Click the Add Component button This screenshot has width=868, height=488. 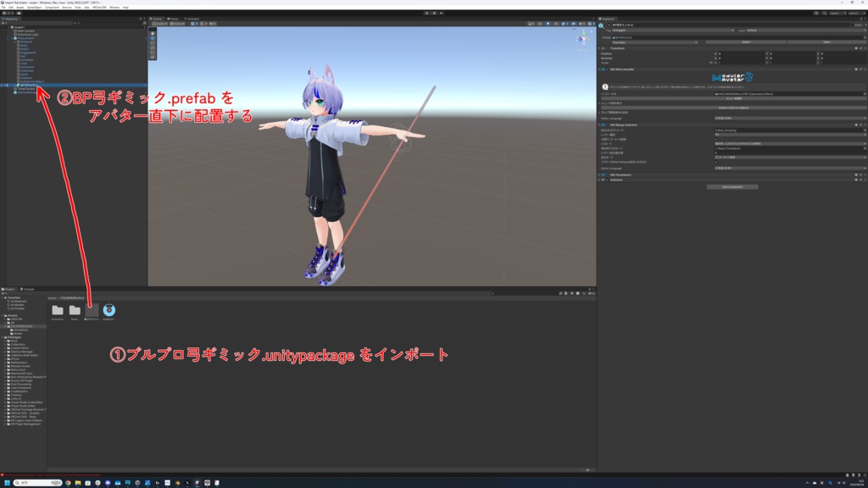pyautogui.click(x=732, y=186)
